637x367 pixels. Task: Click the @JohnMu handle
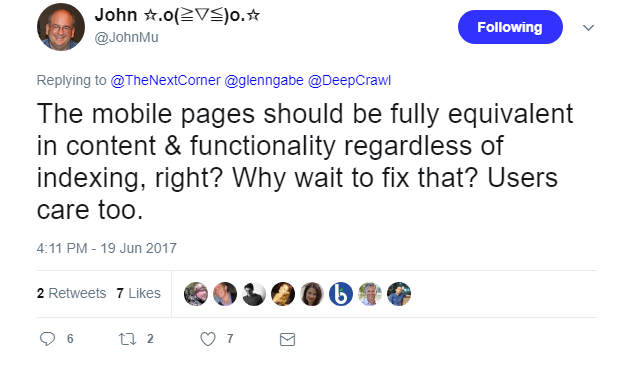click(126, 37)
